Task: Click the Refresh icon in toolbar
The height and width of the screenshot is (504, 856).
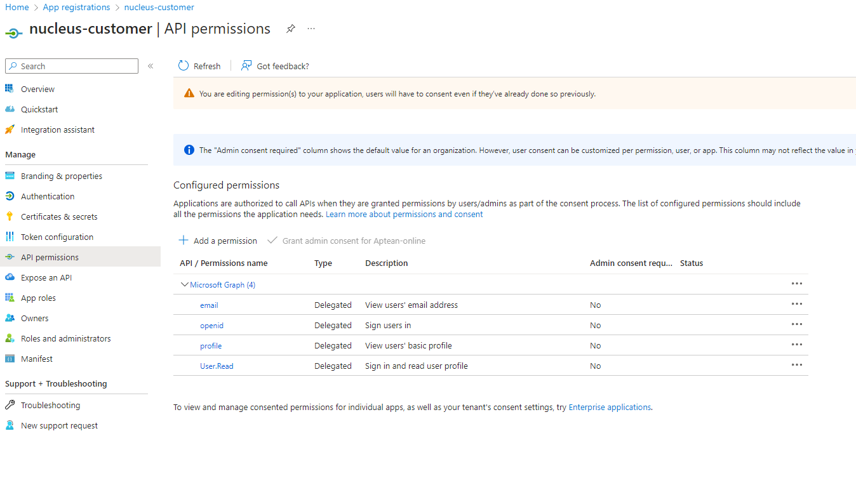Action: [184, 66]
